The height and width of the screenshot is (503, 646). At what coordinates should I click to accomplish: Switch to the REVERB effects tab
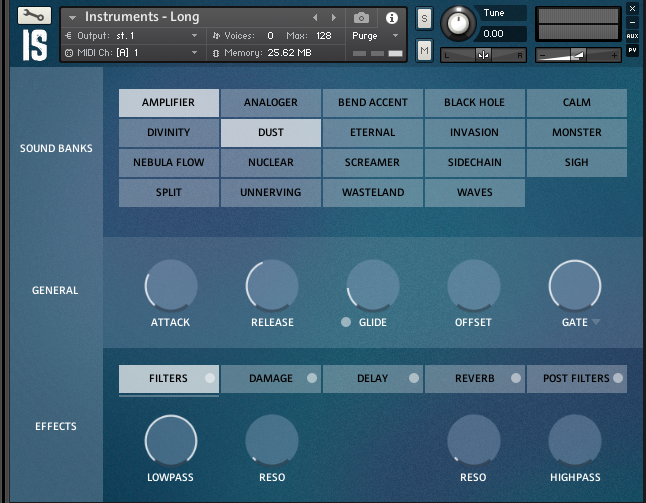point(475,379)
